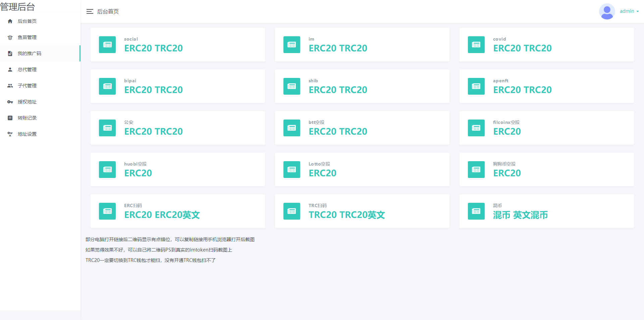Open ERC20 link in btt空投 card

tap(323, 132)
